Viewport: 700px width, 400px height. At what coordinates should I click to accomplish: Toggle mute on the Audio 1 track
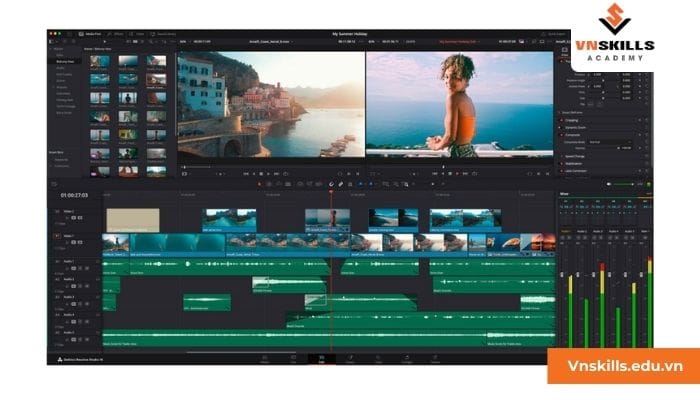pyautogui.click(x=87, y=268)
